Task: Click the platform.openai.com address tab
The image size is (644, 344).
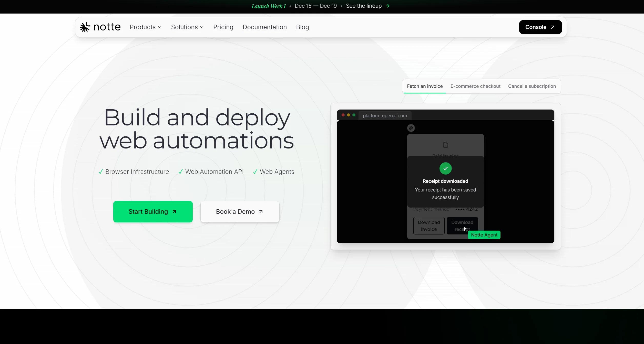Action: 385,116
